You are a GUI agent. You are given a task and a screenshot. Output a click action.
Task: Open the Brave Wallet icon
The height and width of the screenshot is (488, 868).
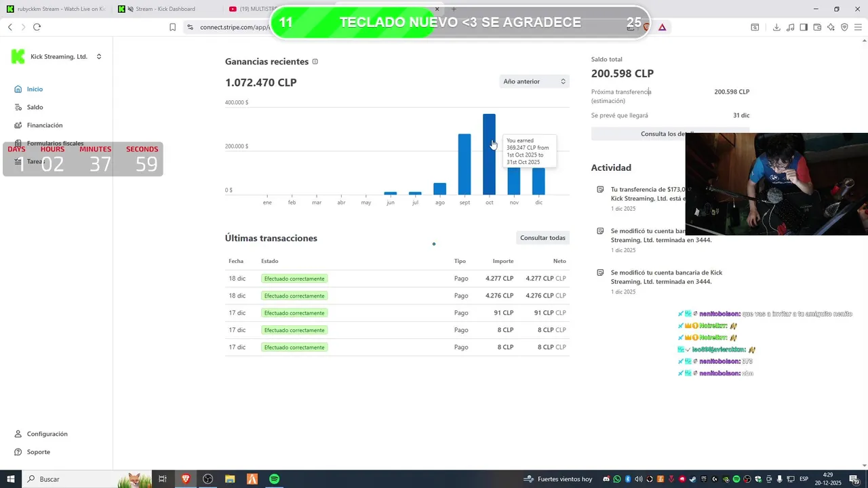pyautogui.click(x=817, y=27)
